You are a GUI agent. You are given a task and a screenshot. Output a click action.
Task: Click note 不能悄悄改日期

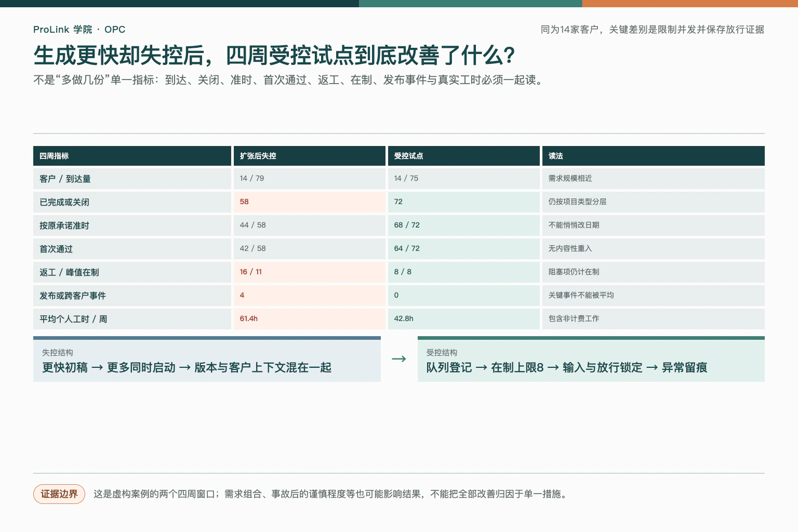point(574,225)
